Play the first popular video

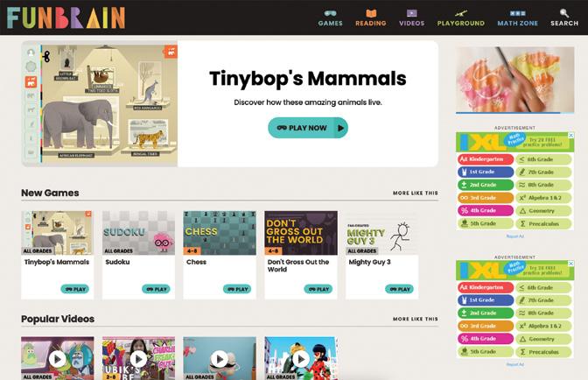tap(58, 359)
